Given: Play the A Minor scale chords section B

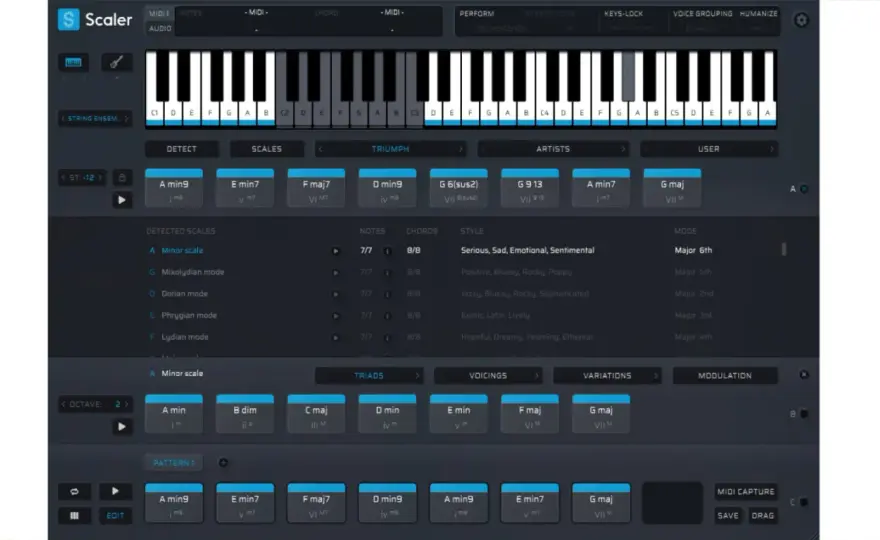Looking at the screenshot, I should coord(122,427).
